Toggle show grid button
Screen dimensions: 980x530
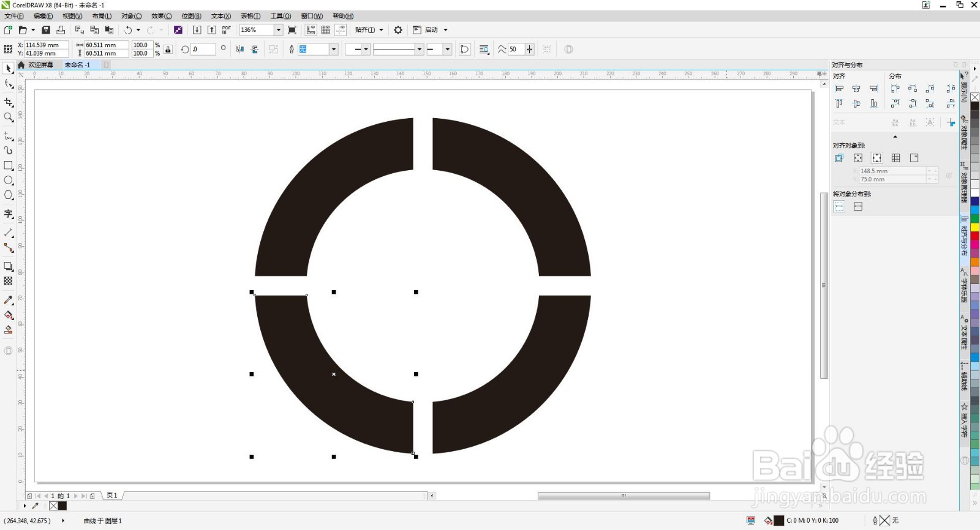coord(326,30)
